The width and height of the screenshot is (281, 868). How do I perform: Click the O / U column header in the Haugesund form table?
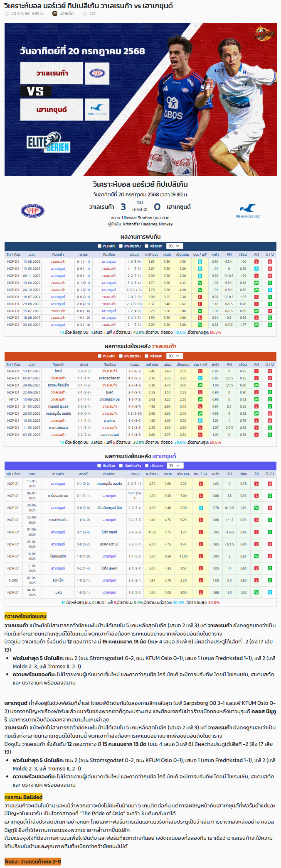[x=270, y=474]
